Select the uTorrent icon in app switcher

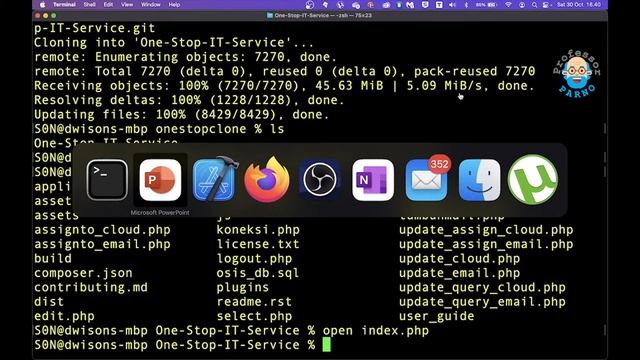533,180
